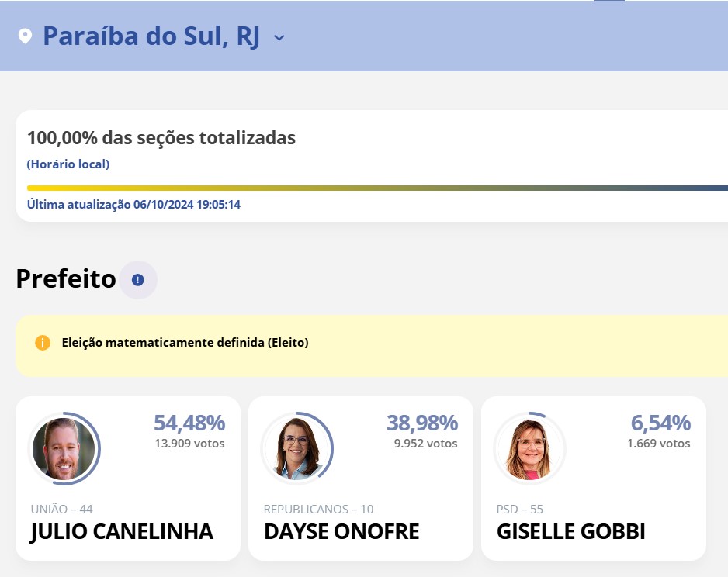Expand the Paraíba do Sul municipality selector
Viewport: 728px width, 577px height.
152,36
